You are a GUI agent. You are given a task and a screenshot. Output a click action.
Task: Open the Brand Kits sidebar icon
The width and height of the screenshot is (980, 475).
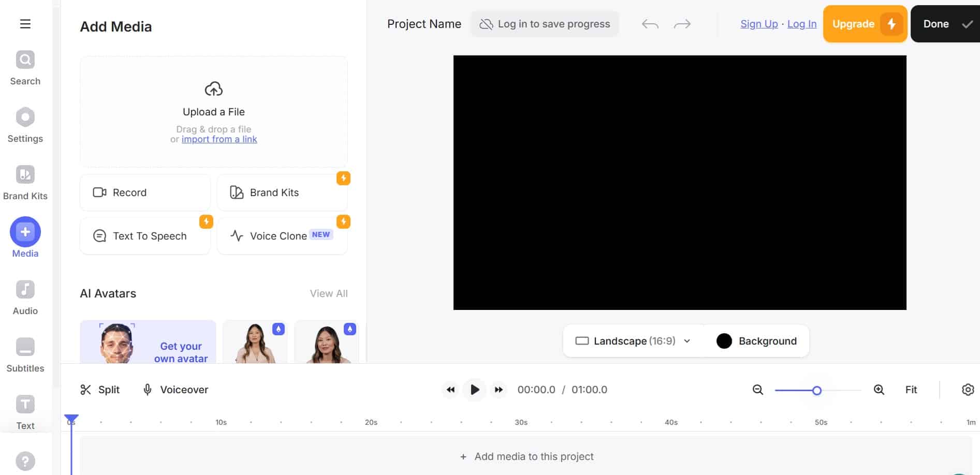25,175
